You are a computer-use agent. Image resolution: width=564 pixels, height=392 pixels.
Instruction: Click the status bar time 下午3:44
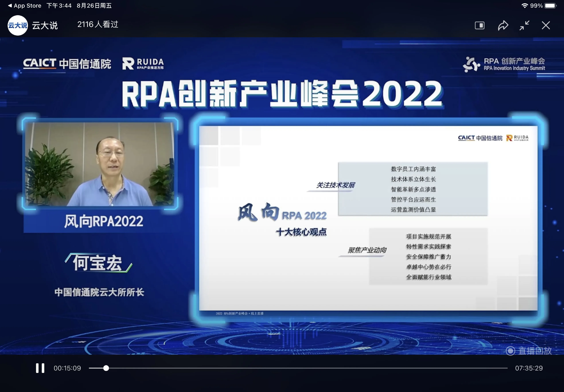click(59, 5)
